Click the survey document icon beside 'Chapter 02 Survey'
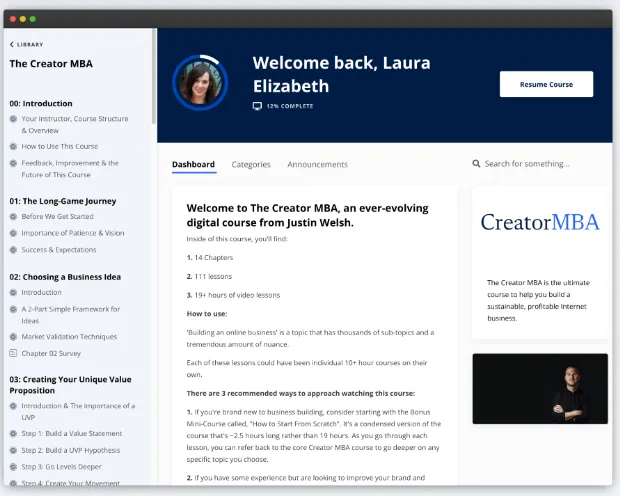Screen dimensions: 620x496 pos(13,353)
